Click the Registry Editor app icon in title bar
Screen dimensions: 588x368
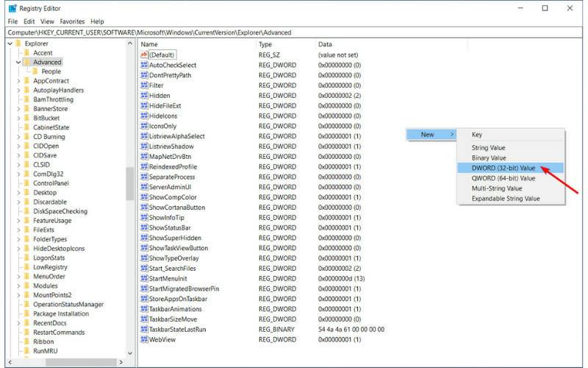tap(12, 8)
